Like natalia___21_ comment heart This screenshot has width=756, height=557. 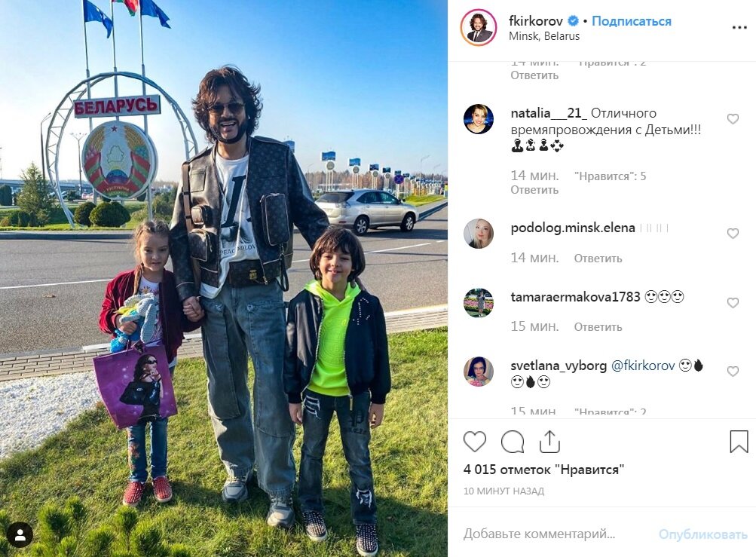pos(733,118)
